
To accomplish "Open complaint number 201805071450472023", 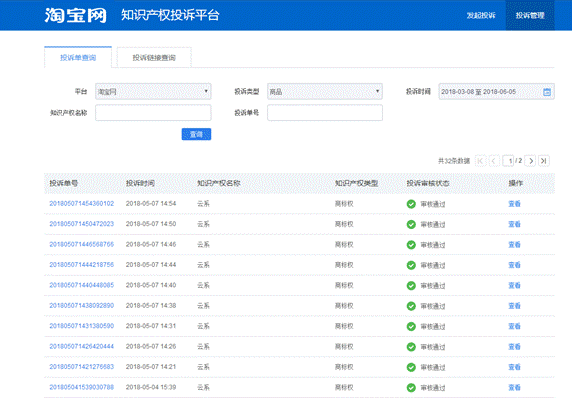I will 82,224.
